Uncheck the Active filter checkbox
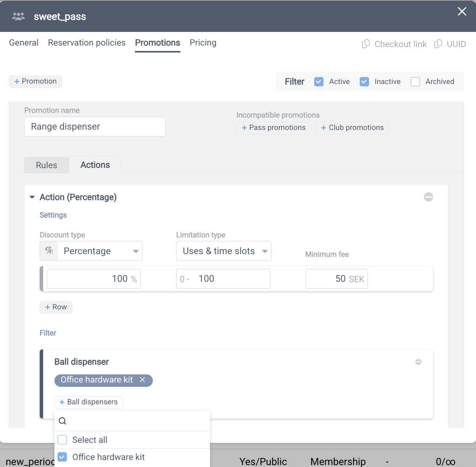 [x=319, y=82]
